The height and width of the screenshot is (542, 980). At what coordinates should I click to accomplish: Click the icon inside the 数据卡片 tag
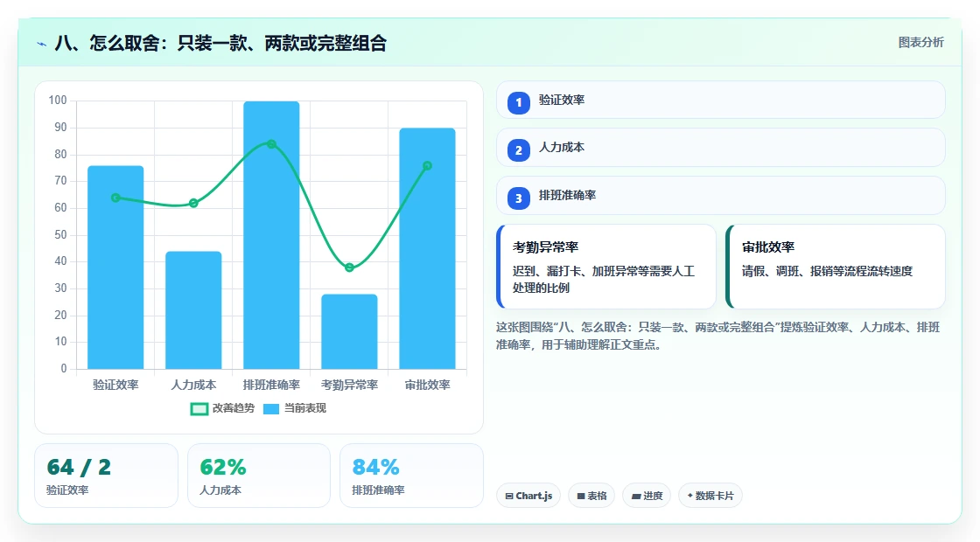[x=690, y=495]
